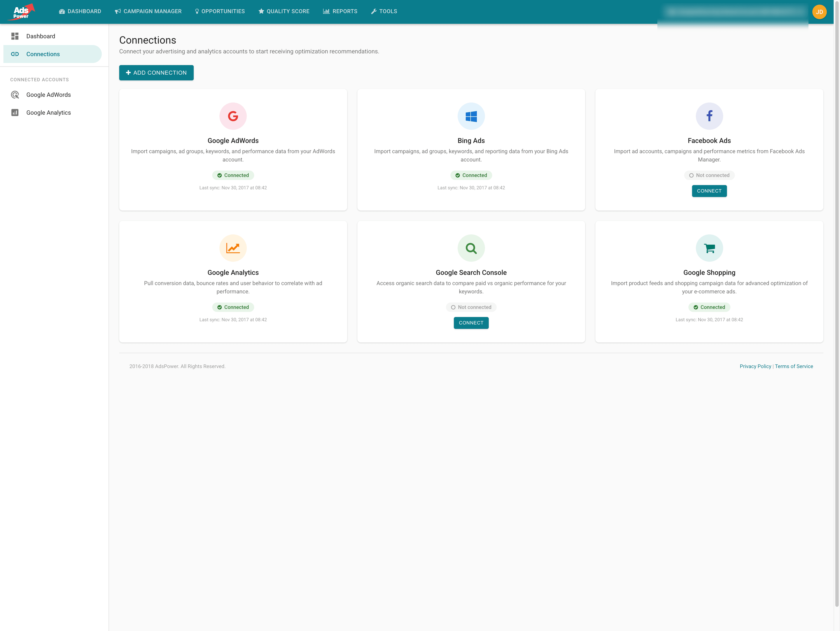The image size is (840, 631).
Task: Open Google Analytics from Connected Accounts
Action: click(49, 112)
